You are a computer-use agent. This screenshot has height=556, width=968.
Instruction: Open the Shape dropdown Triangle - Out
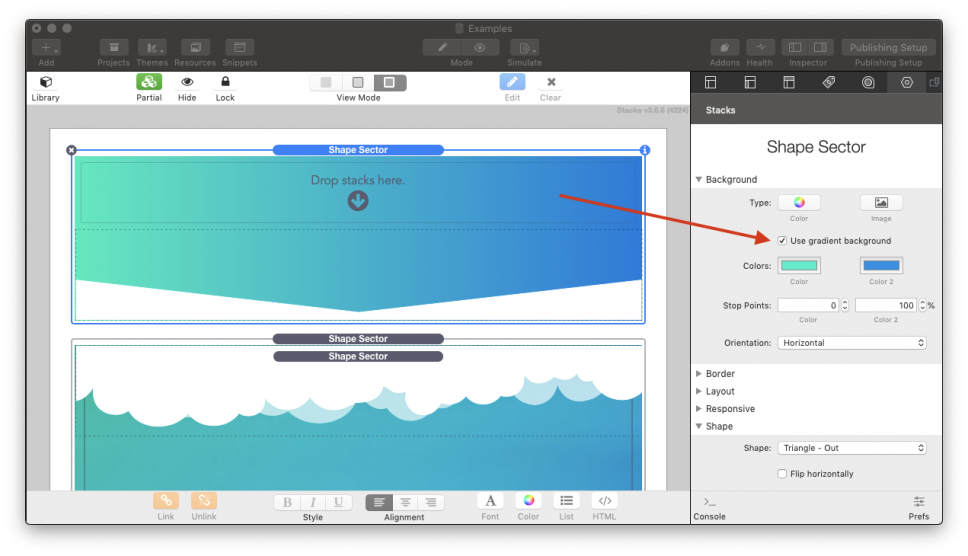pos(852,448)
